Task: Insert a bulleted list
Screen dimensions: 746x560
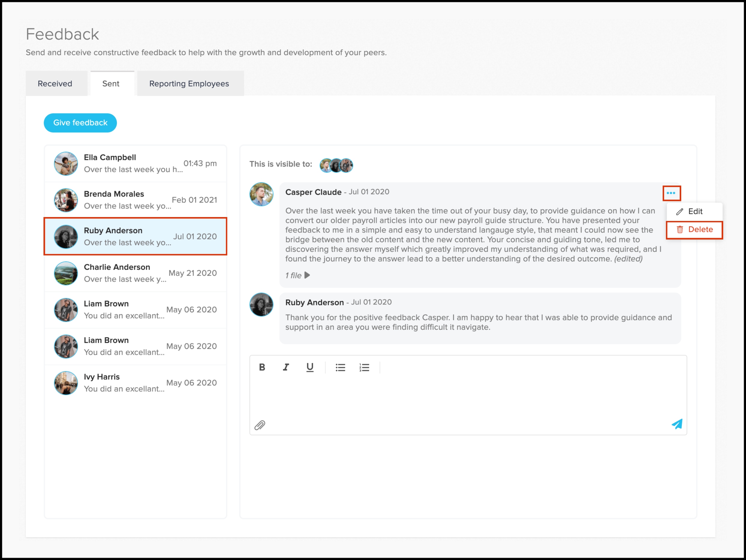Action: click(x=340, y=367)
